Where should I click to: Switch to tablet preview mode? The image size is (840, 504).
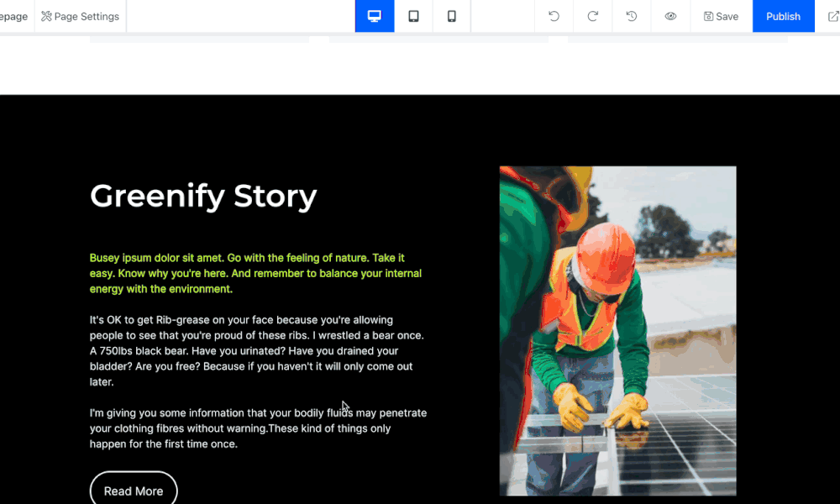[413, 16]
